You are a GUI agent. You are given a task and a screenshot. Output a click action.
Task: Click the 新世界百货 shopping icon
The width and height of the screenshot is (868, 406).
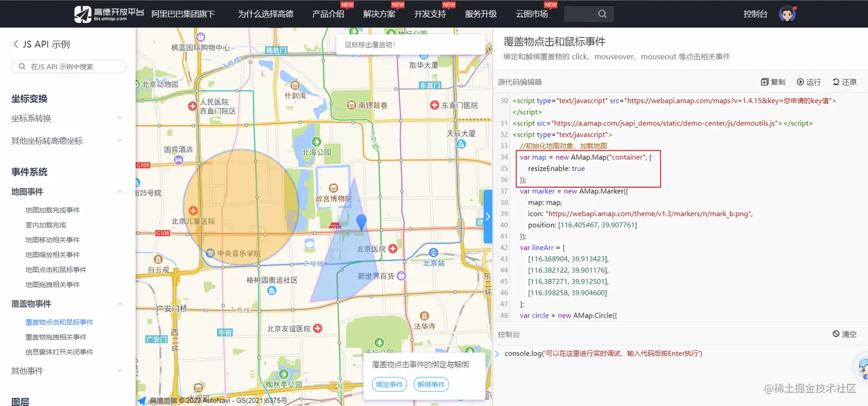click(x=402, y=276)
